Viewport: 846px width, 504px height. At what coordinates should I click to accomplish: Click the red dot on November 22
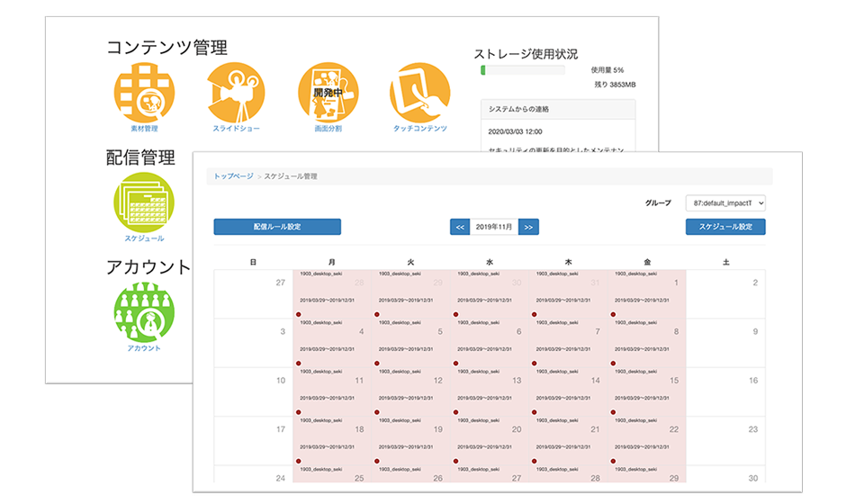613,462
